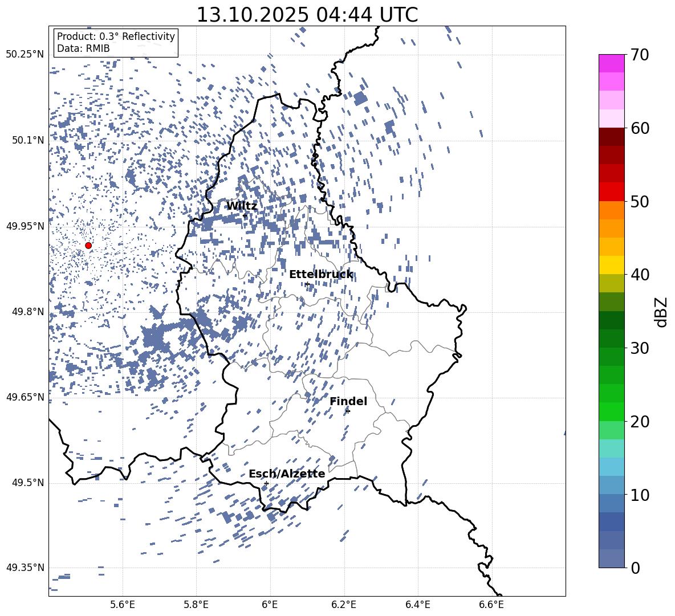This screenshot has height=616, width=675.
Task: Click the 70 colorbar tick label
Action: tap(639, 55)
